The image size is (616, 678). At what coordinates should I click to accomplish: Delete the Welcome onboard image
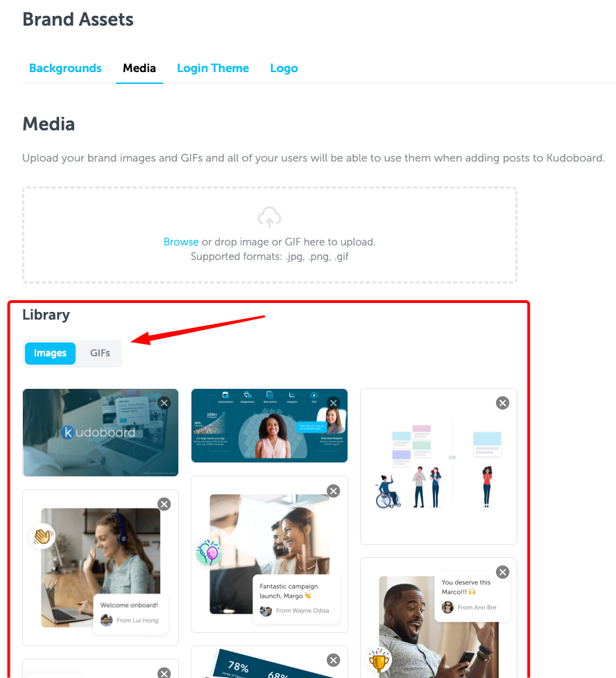[164, 504]
